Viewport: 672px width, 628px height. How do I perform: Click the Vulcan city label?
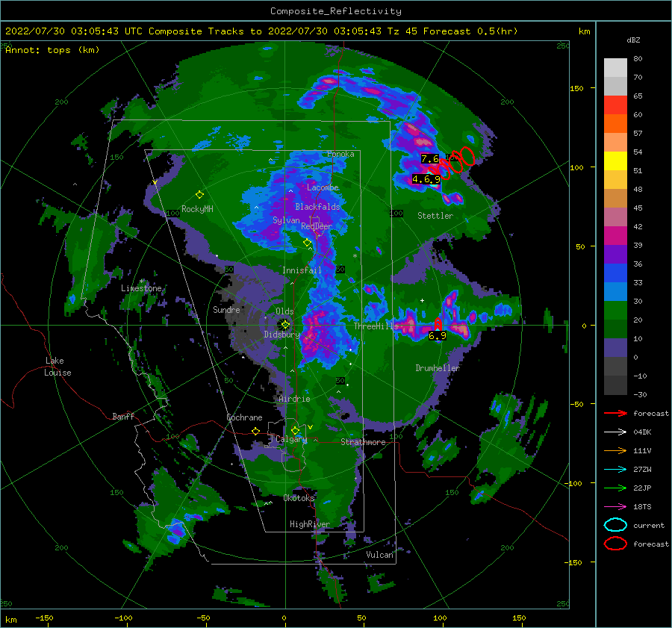click(379, 555)
